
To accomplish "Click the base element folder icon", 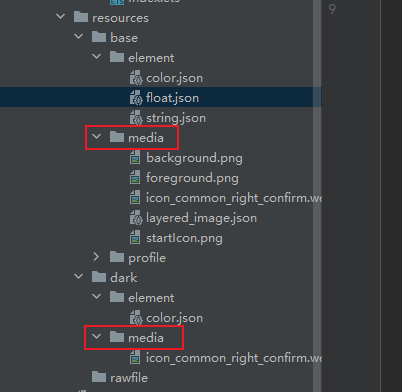I will pyautogui.click(x=117, y=57).
